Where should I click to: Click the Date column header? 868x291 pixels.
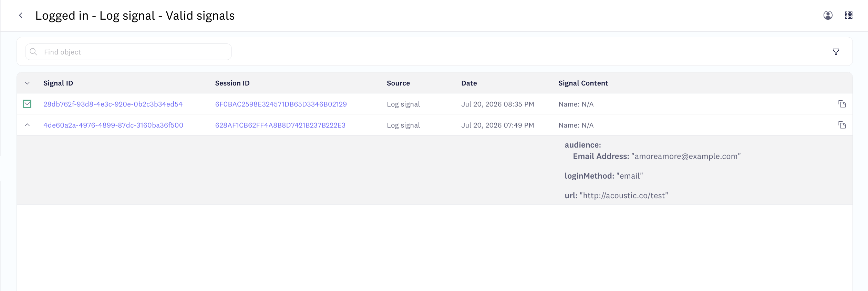469,83
